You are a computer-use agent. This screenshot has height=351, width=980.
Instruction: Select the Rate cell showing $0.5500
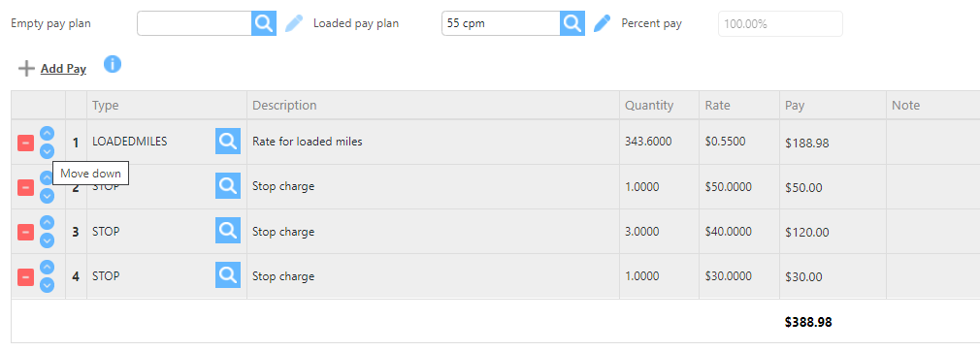(739, 142)
